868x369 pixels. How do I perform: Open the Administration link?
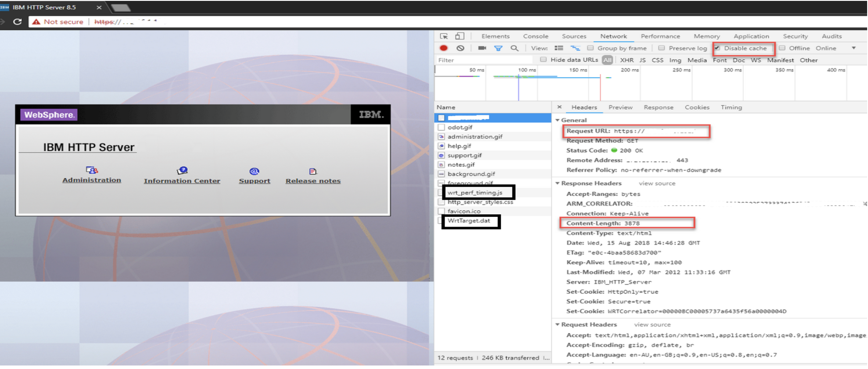[92, 180]
